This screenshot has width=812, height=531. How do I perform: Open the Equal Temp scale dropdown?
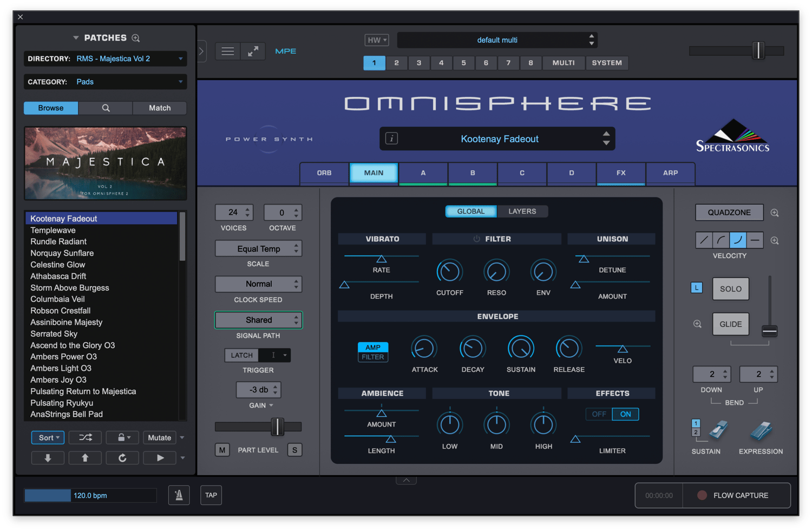click(258, 249)
